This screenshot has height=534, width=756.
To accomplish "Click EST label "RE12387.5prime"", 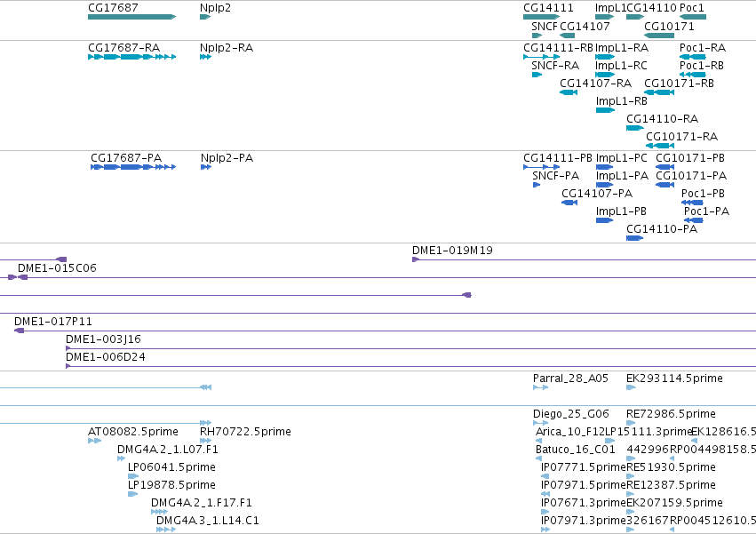I will pos(671,485).
